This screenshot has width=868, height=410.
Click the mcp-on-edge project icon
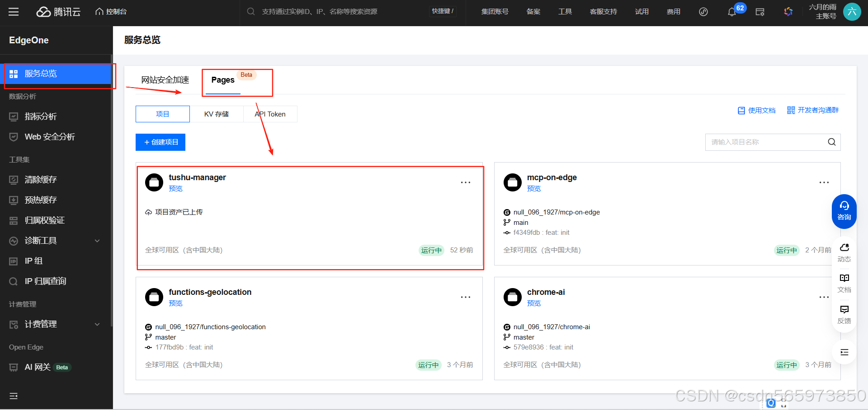(x=513, y=182)
